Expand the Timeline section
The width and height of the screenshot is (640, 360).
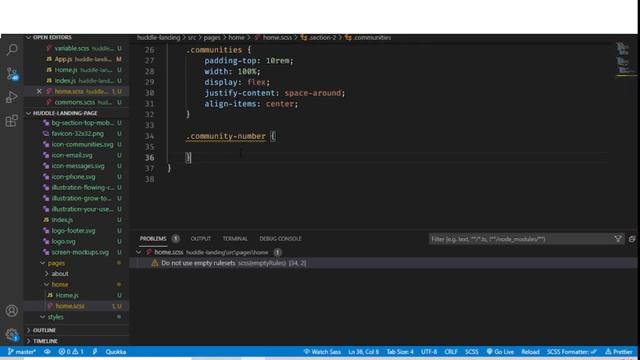click(45, 341)
